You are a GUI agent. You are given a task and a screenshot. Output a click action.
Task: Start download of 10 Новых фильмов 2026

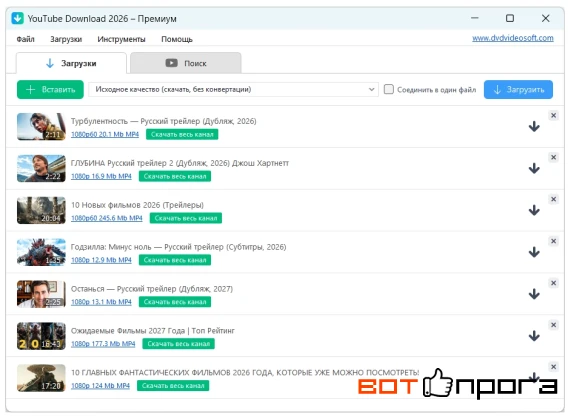coord(534,210)
